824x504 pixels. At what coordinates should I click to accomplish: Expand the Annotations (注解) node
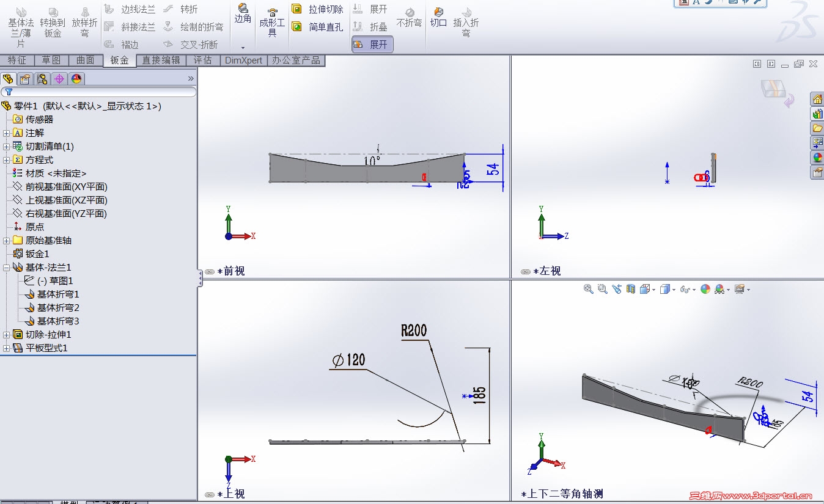click(6, 133)
